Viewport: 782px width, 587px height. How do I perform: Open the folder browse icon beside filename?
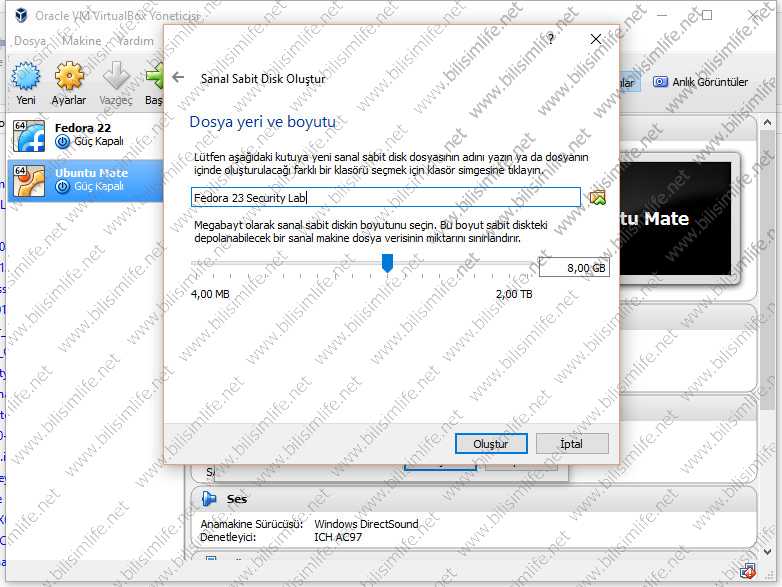point(597,198)
